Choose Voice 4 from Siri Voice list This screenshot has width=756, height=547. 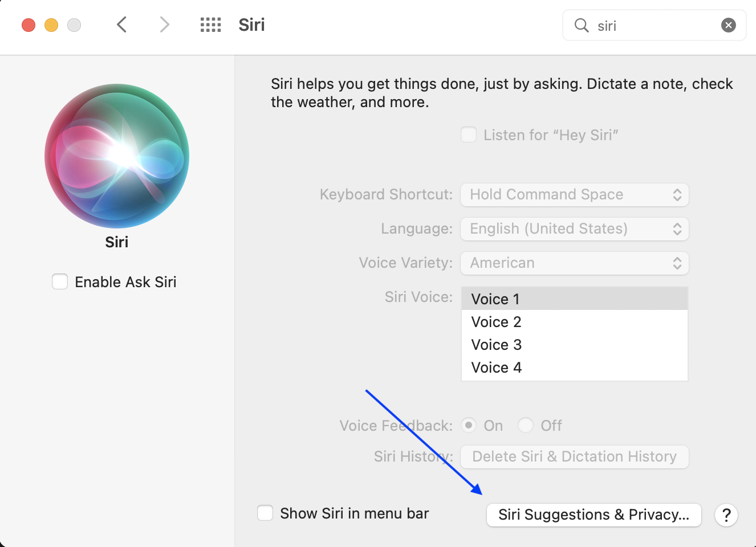[496, 368]
